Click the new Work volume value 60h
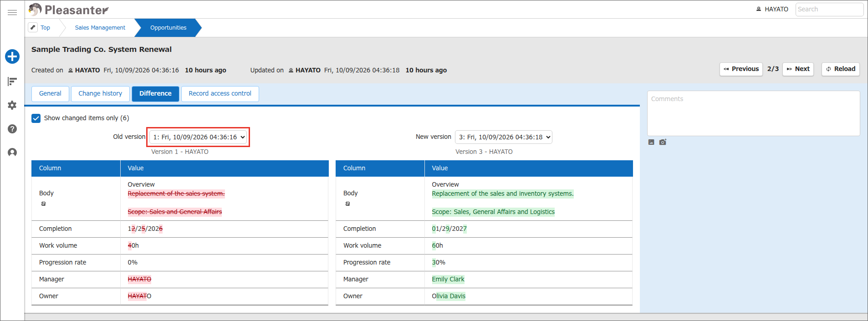The width and height of the screenshot is (868, 321). pyautogui.click(x=437, y=245)
